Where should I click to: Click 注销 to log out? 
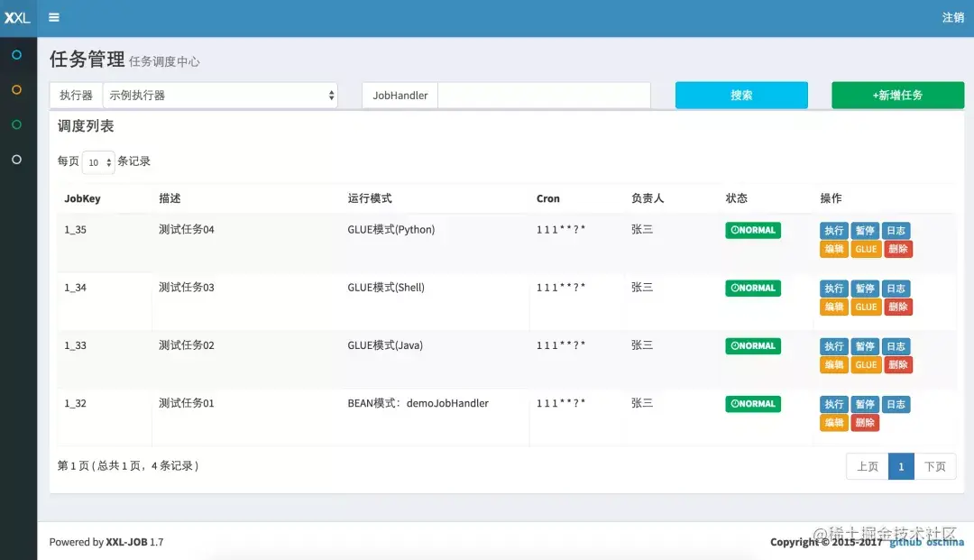953,17
